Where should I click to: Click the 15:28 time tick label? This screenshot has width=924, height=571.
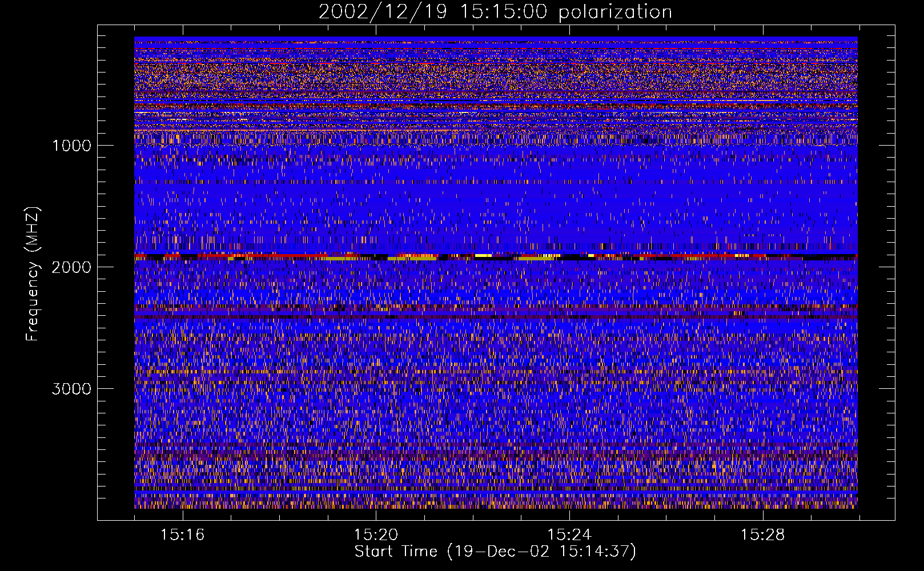(x=763, y=535)
